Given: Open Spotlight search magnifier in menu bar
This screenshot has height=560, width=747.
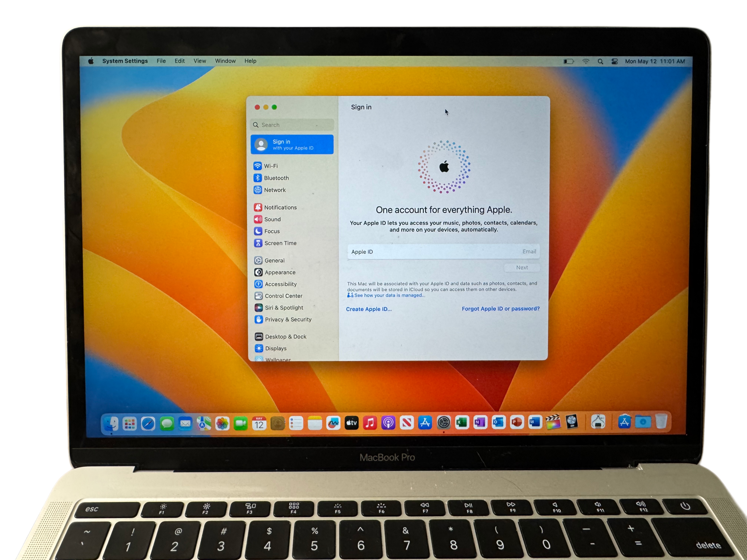Looking at the screenshot, I should point(600,61).
